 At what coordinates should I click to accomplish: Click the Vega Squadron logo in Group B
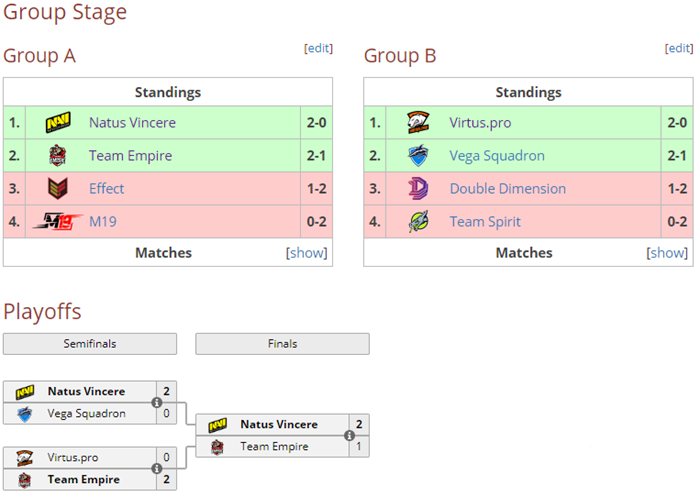click(418, 156)
